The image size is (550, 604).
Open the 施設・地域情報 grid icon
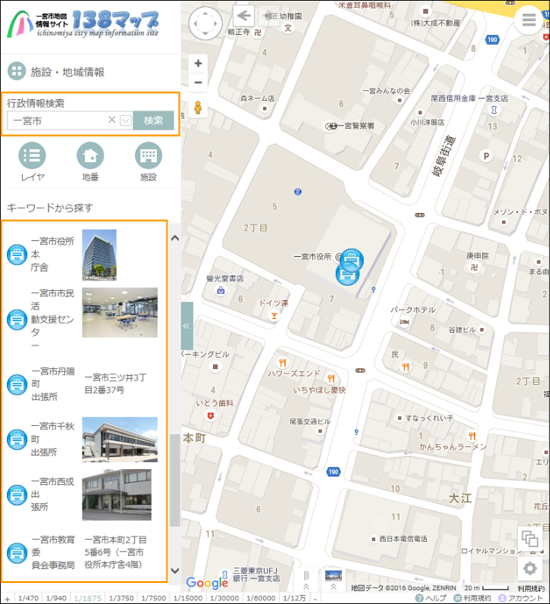click(17, 71)
